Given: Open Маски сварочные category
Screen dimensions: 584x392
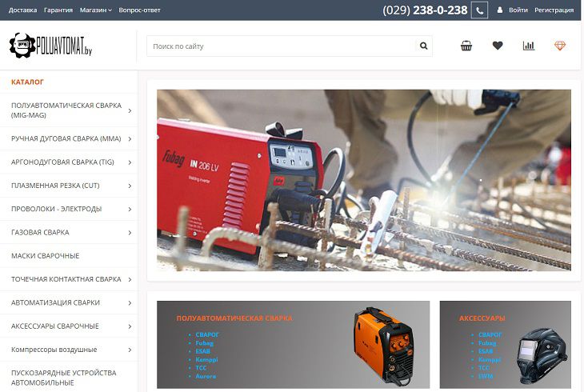Looking at the screenshot, I should pyautogui.click(x=45, y=256).
